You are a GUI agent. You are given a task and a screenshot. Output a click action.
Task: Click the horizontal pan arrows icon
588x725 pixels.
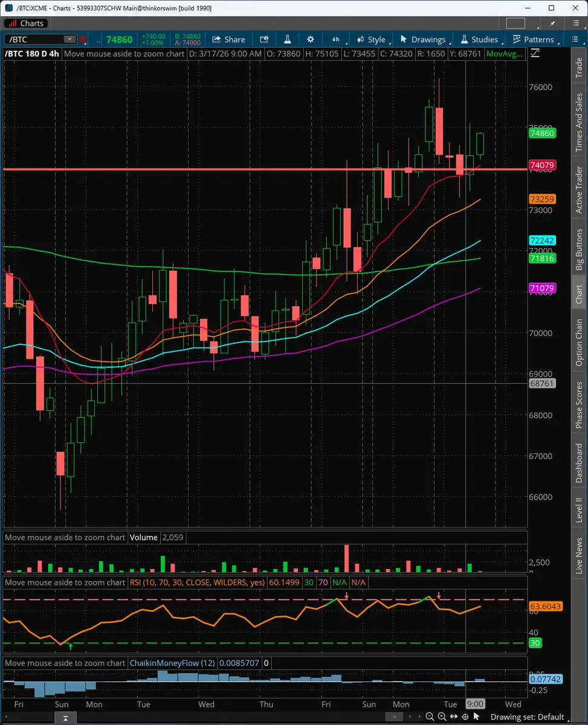[453, 717]
